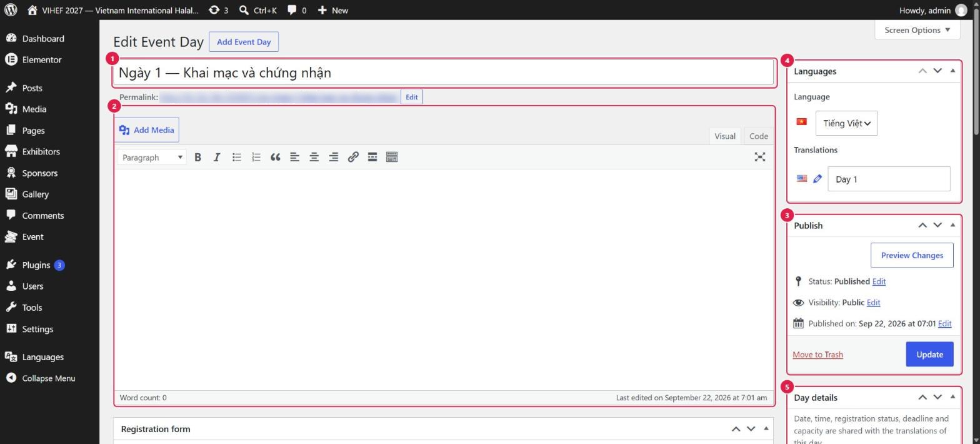Click Move to Trash link
Image resolution: width=980 pixels, height=444 pixels.
tap(817, 355)
